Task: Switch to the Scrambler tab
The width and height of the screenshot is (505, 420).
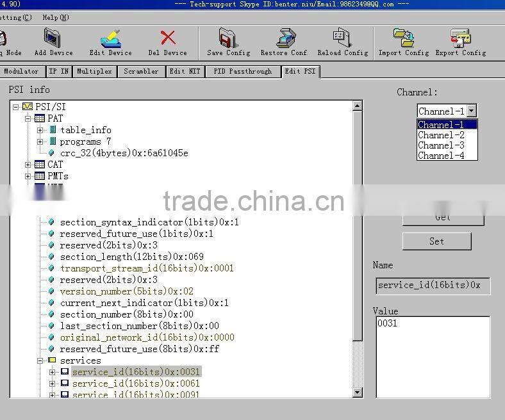Action: coord(141,72)
